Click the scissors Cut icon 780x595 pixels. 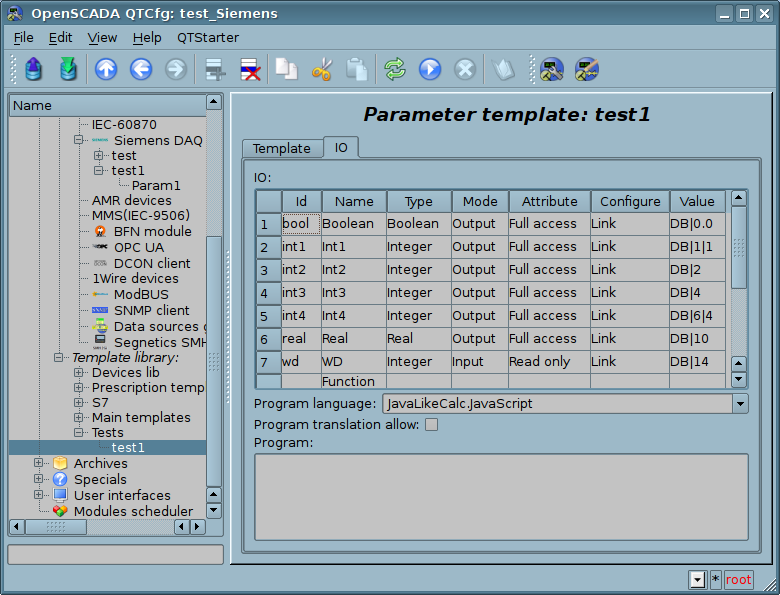[321, 69]
